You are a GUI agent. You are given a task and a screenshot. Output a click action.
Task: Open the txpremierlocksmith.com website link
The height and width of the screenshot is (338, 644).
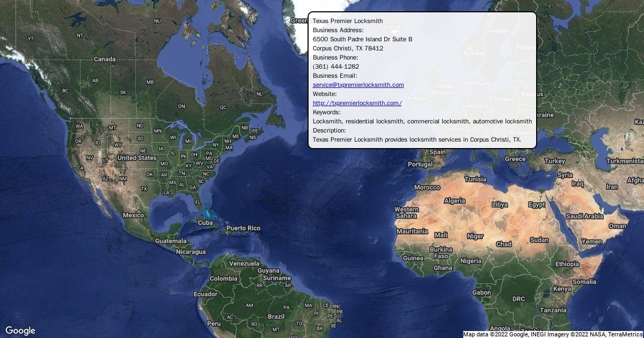point(357,103)
